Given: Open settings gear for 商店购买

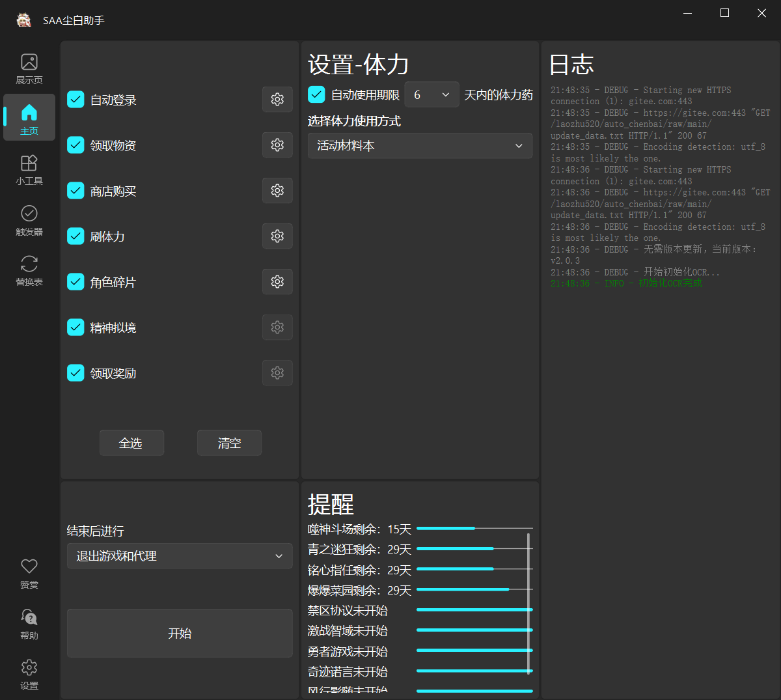Looking at the screenshot, I should click(x=277, y=191).
